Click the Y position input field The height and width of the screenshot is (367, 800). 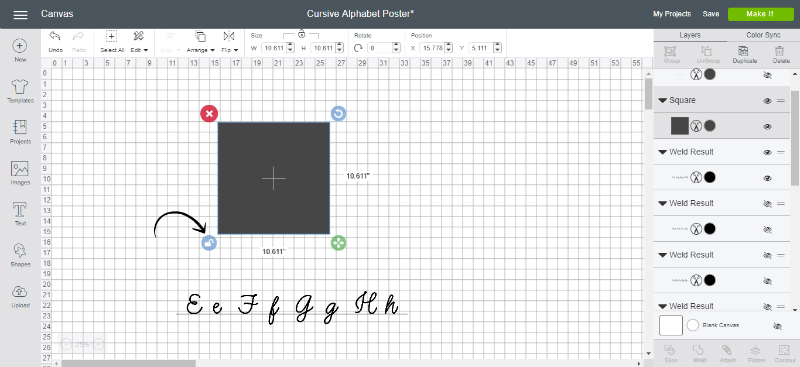(481, 48)
